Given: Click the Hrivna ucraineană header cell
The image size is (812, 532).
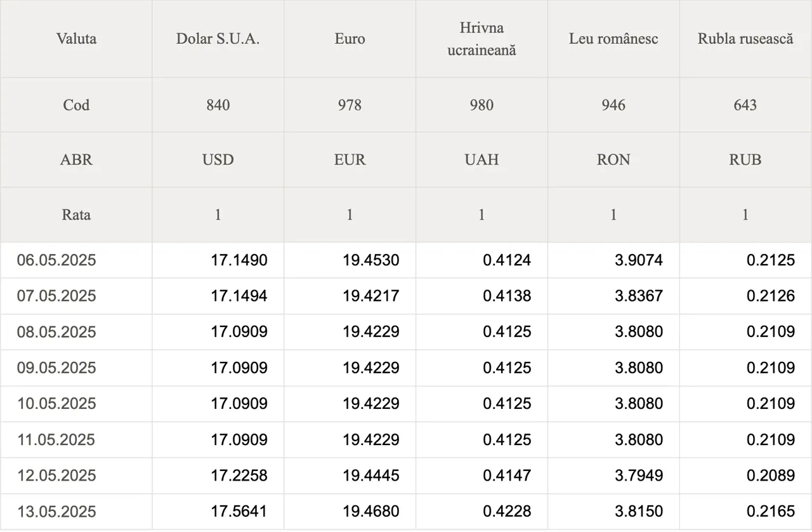Looking at the screenshot, I should 481,39.
